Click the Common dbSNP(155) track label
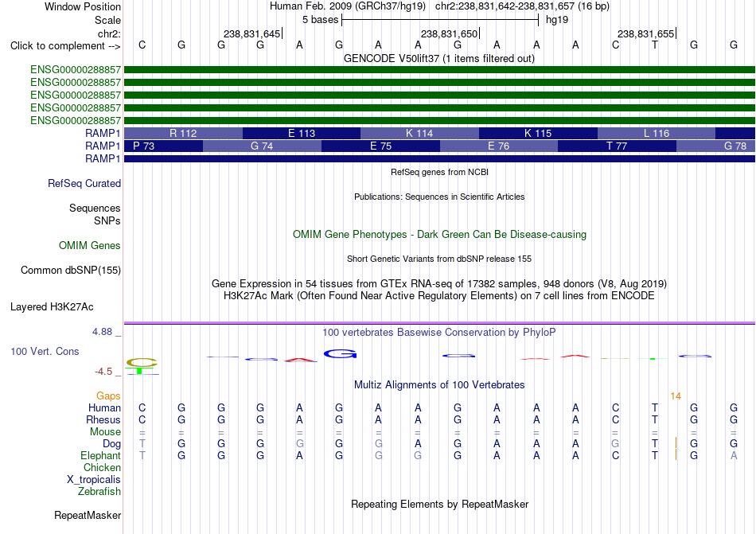The height and width of the screenshot is (534, 756). (70, 270)
